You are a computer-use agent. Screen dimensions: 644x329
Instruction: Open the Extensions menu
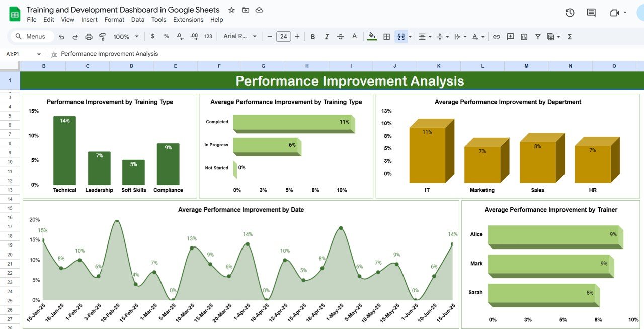(188, 20)
